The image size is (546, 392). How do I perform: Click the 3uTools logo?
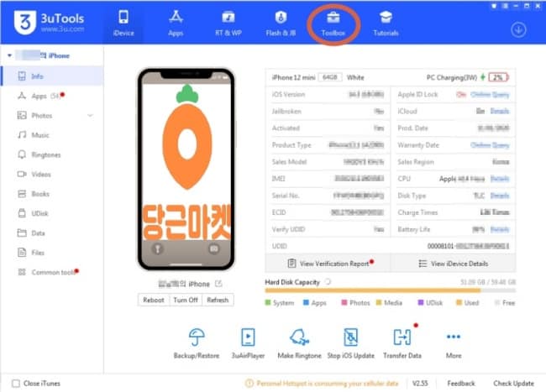pyautogui.click(x=49, y=23)
